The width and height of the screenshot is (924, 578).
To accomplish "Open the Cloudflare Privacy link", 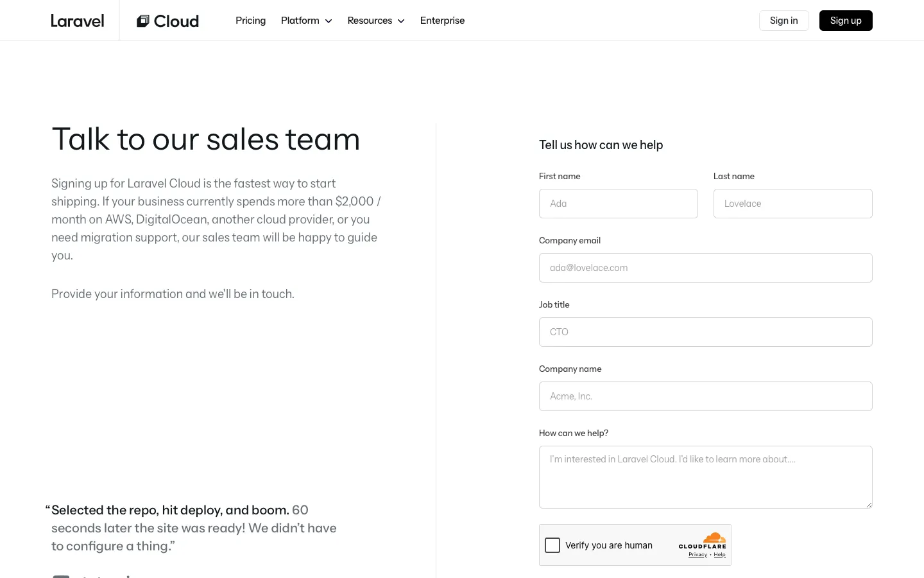I will click(x=697, y=555).
